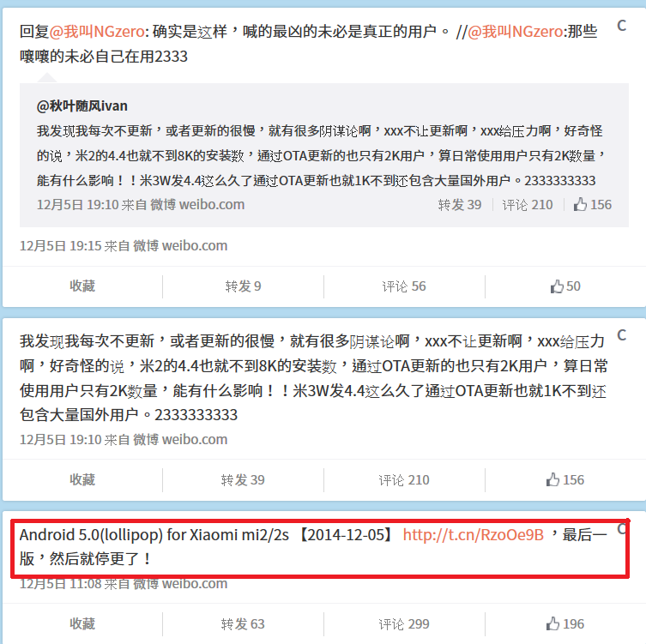Like the Android 5.0 post with 196 likes
Image resolution: width=646 pixels, height=644 pixels.
coord(565,623)
